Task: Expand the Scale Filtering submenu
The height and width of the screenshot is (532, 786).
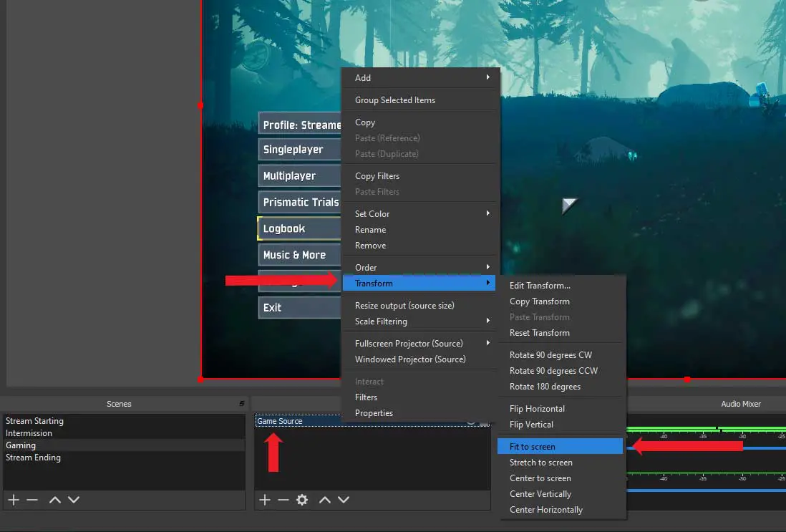Action: (x=420, y=321)
